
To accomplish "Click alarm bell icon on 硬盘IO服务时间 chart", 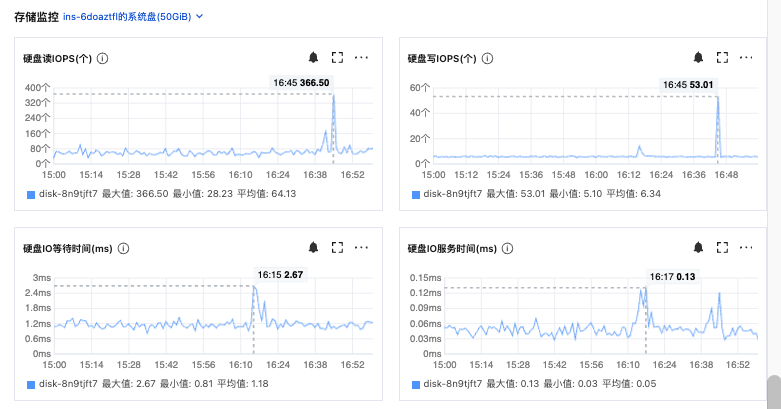I will 698,247.
